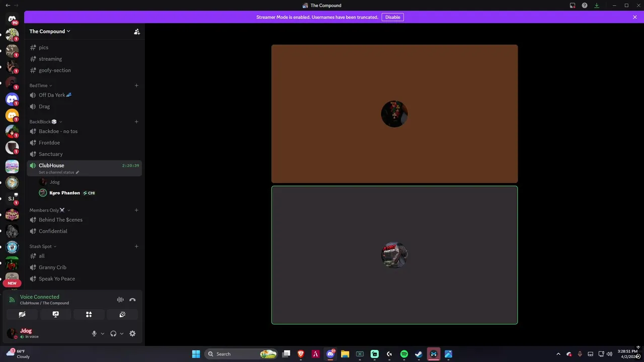The width and height of the screenshot is (644, 362).
Task: Join the Drag voice channel
Action: (x=84, y=107)
